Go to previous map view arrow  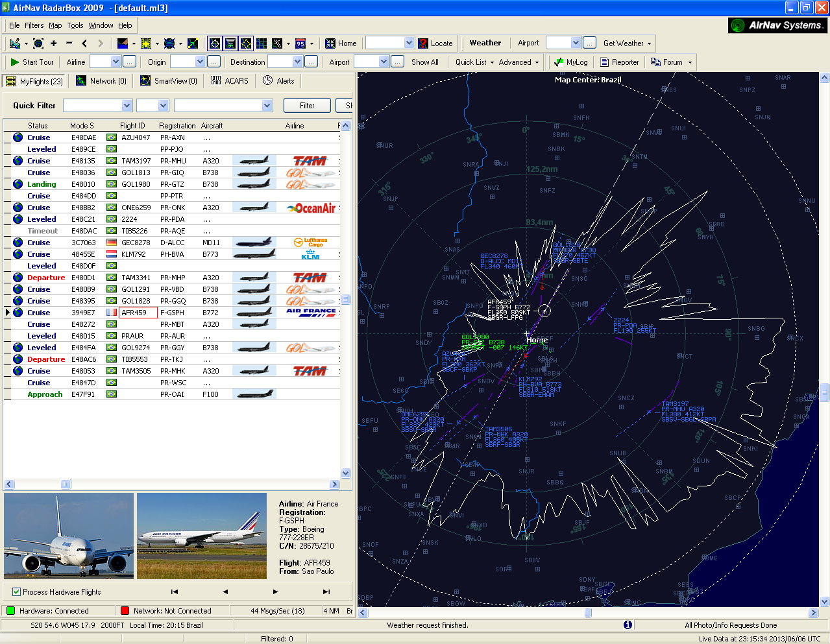click(x=85, y=43)
